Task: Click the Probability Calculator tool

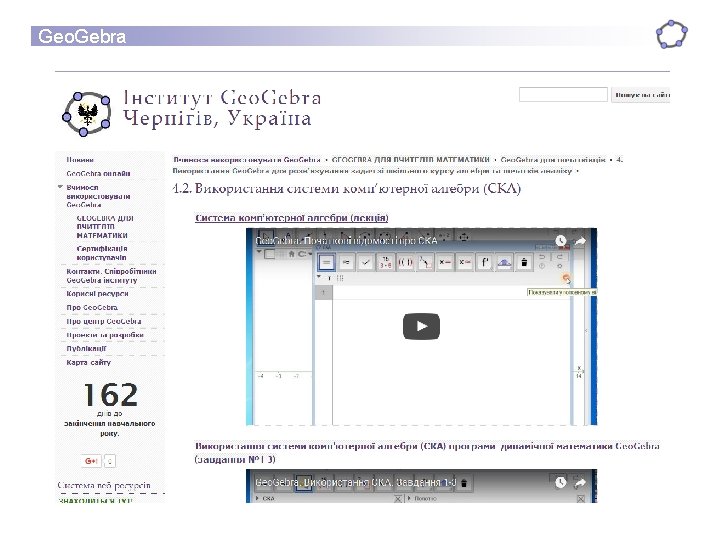Action: pyautogui.click(x=505, y=262)
